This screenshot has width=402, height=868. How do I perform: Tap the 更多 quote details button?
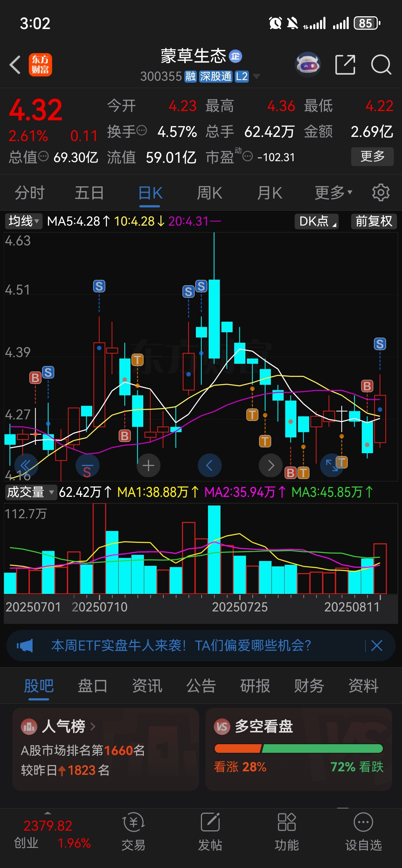click(372, 156)
